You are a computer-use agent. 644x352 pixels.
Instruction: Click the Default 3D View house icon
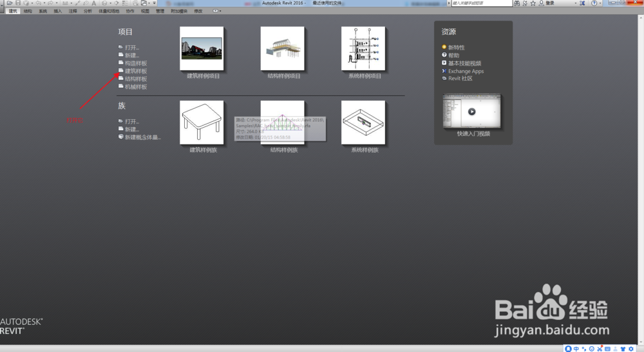(105, 3)
